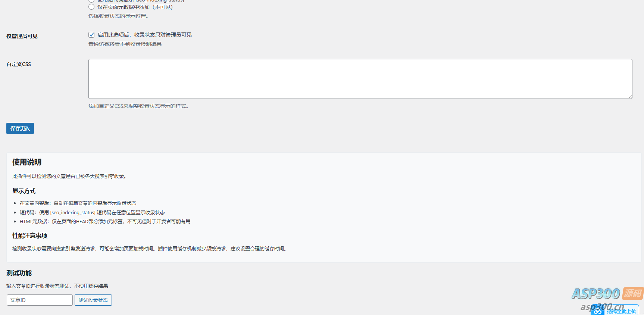Select the shortcode [seo_indexing_status] radio option
This screenshot has width=644, height=315.
click(91, 1)
